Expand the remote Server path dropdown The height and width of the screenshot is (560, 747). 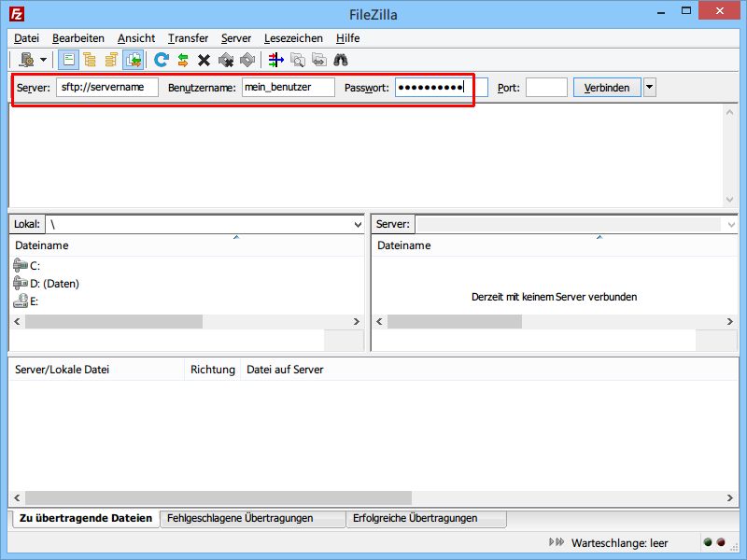pos(731,224)
